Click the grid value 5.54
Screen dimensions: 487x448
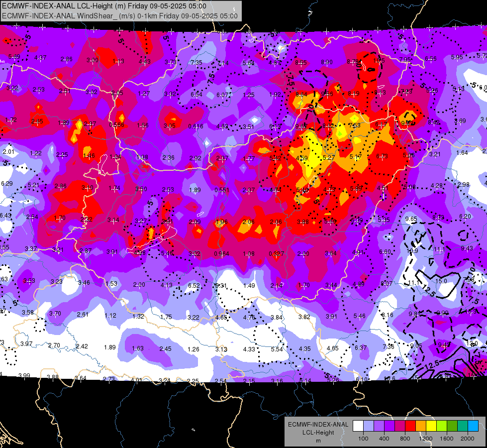pyautogui.click(x=277, y=349)
